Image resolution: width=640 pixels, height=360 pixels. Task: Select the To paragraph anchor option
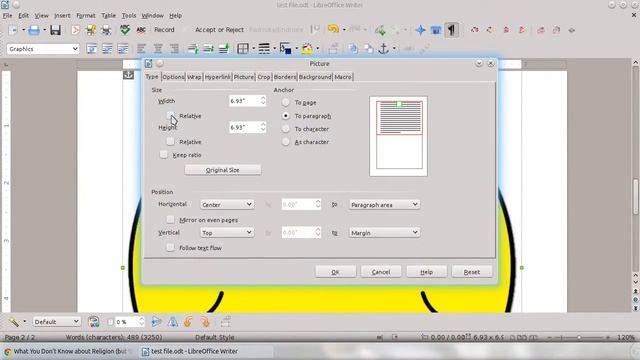(286, 116)
